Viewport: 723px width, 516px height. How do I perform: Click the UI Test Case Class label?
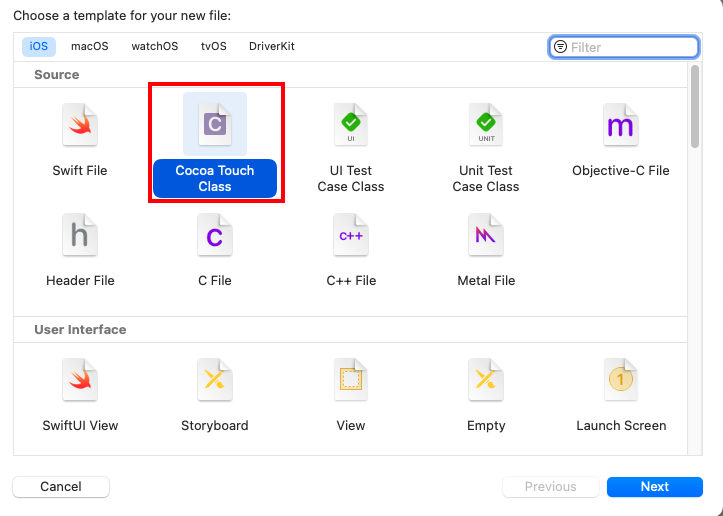coord(351,178)
